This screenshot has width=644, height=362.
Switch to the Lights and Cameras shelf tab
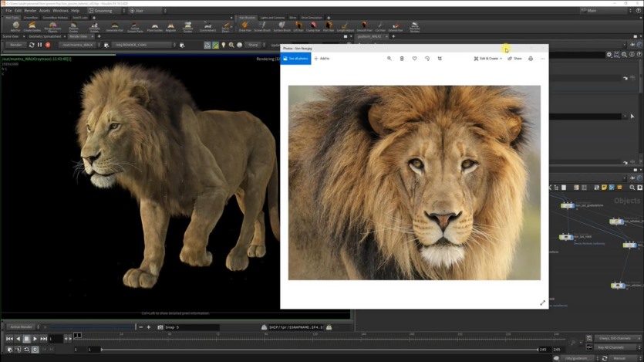click(x=272, y=18)
